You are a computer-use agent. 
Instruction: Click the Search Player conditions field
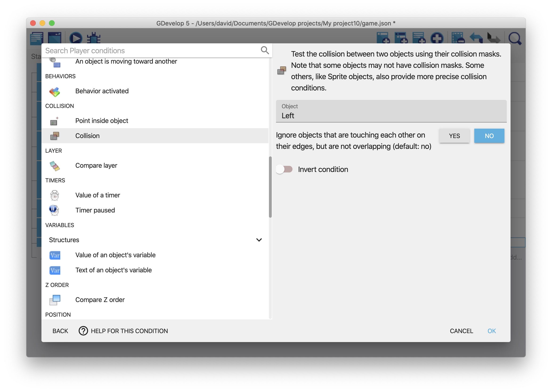(x=152, y=51)
